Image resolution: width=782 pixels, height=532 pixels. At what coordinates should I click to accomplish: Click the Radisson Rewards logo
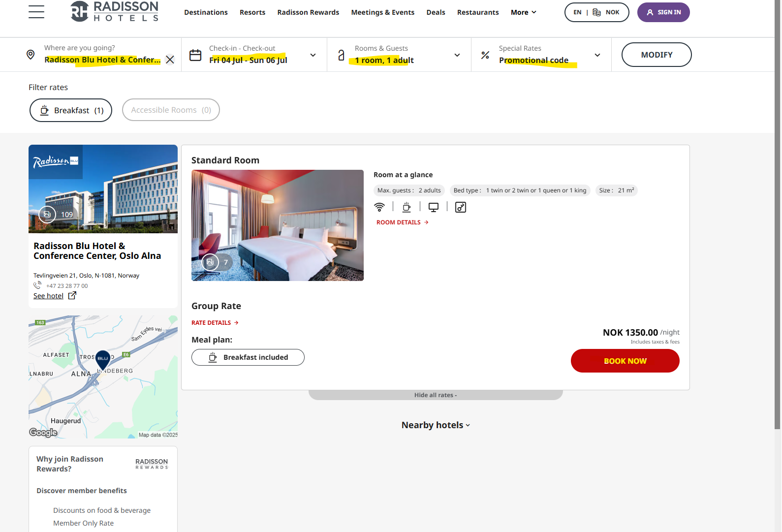tap(152, 464)
